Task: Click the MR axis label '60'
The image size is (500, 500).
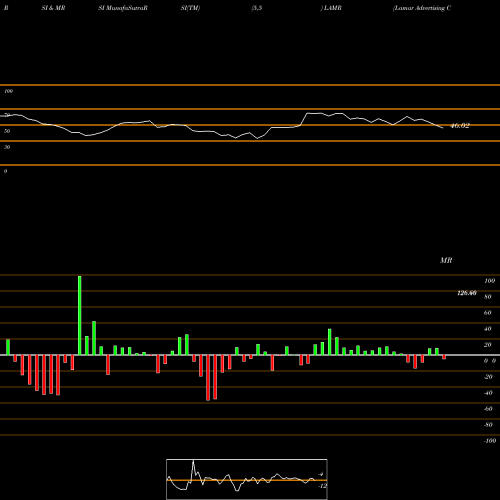Action: [x=488, y=313]
